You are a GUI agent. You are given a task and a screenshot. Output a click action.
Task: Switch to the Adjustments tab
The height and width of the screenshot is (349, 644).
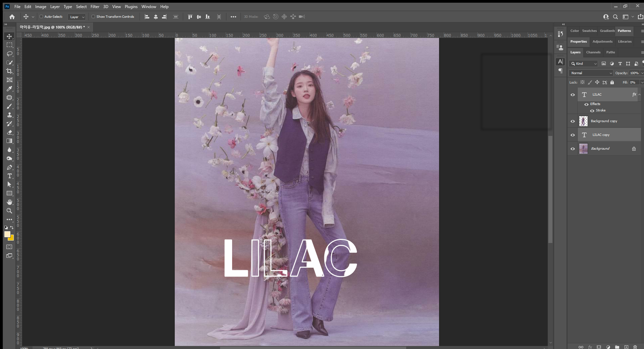[x=602, y=42]
